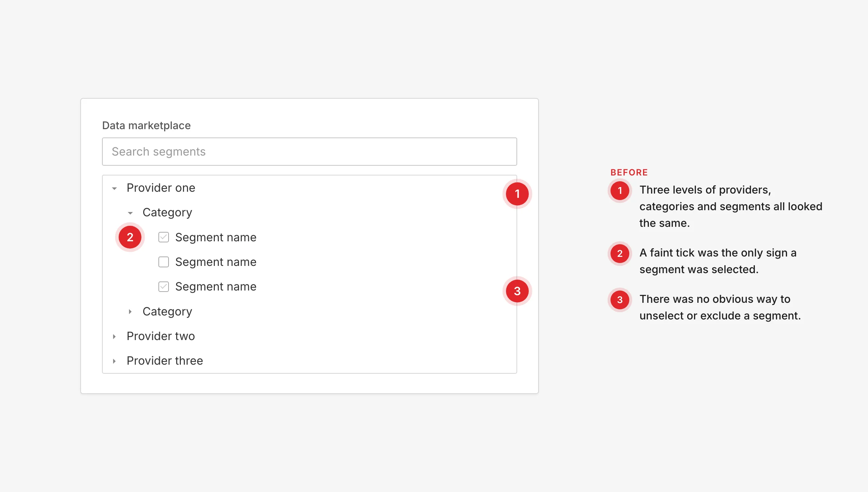Collapse the Provider one arrow
Screen dimensions: 868x492
click(114, 188)
